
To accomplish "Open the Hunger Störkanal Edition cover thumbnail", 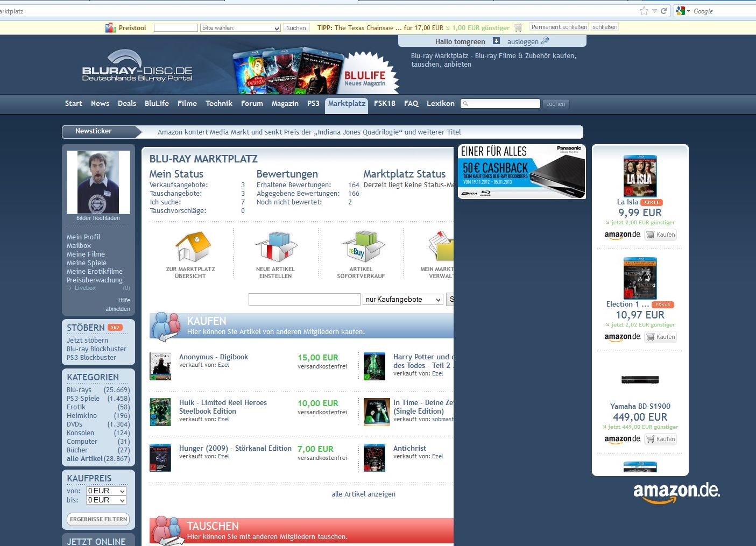I will 160,458.
